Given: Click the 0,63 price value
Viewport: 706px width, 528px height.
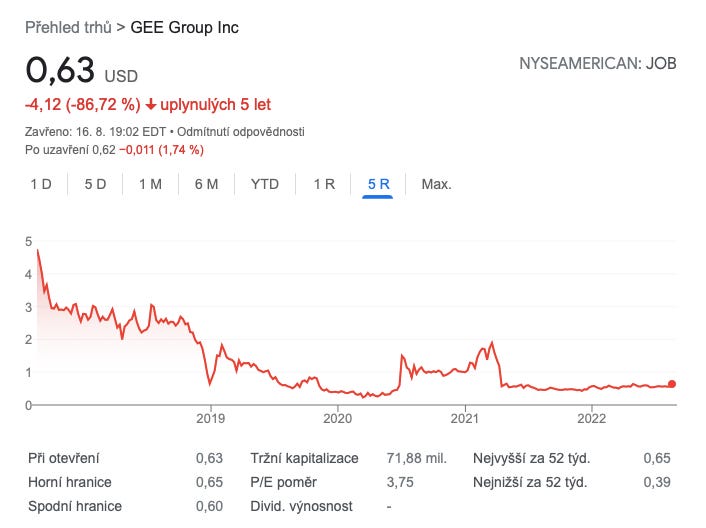Looking at the screenshot, I should 60,70.
